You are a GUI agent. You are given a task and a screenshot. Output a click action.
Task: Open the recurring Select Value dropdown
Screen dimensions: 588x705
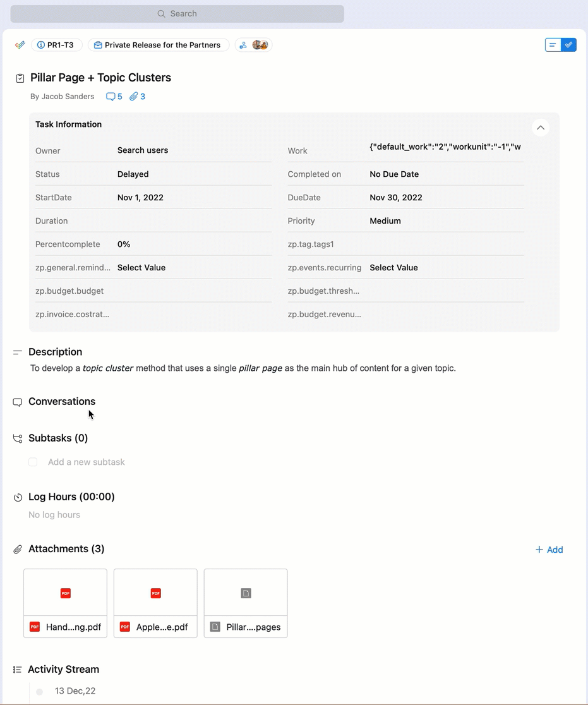point(394,267)
